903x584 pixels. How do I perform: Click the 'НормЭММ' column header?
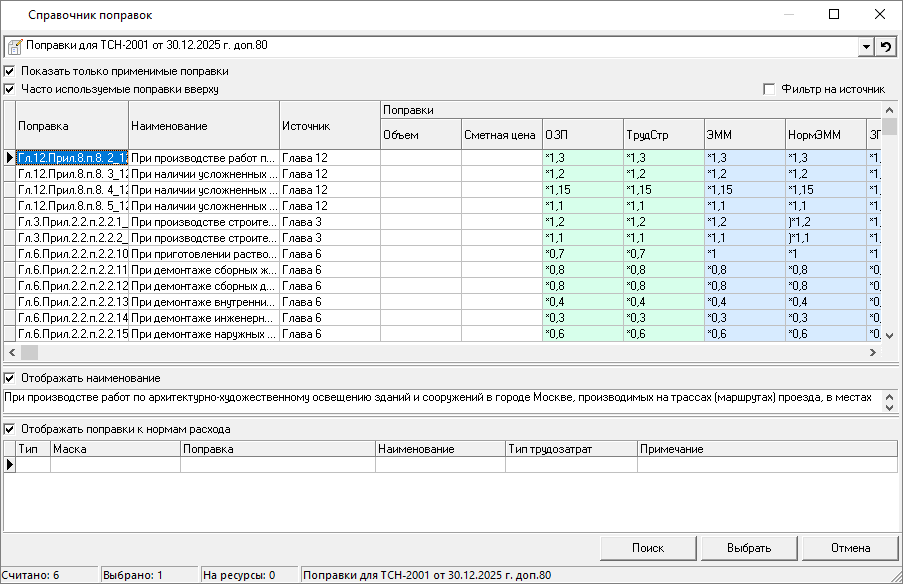[x=825, y=135]
